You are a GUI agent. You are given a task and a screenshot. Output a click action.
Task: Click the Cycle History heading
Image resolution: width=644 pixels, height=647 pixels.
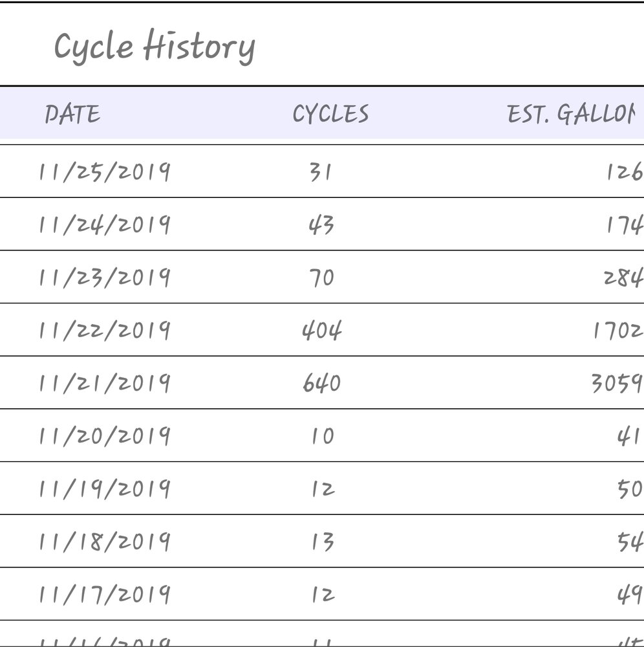click(155, 46)
